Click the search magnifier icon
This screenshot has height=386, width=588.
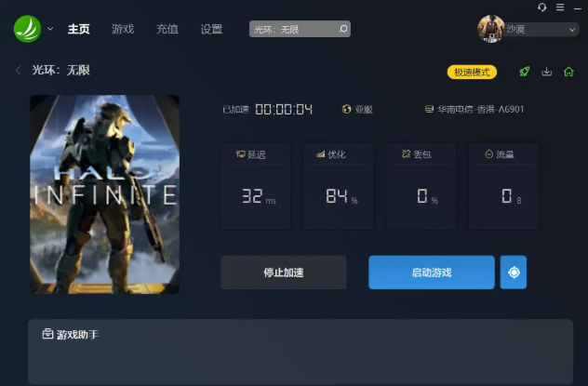[342, 29]
